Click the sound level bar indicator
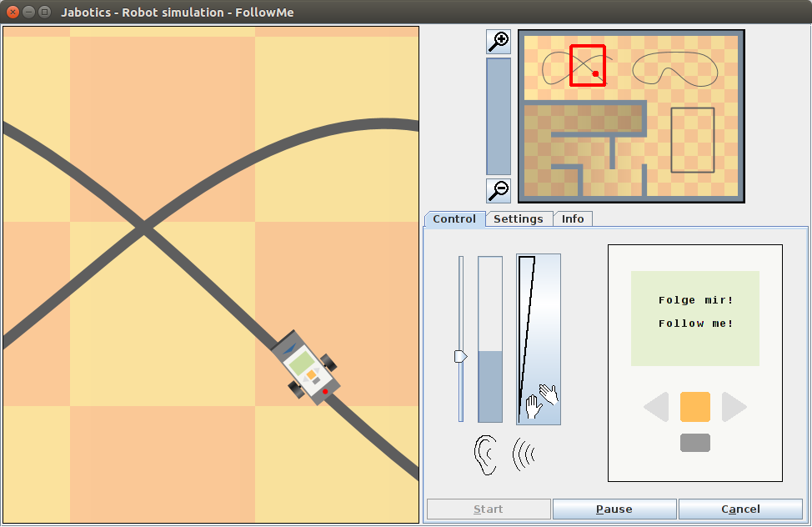The width and height of the screenshot is (812, 527). pyautogui.click(x=490, y=339)
